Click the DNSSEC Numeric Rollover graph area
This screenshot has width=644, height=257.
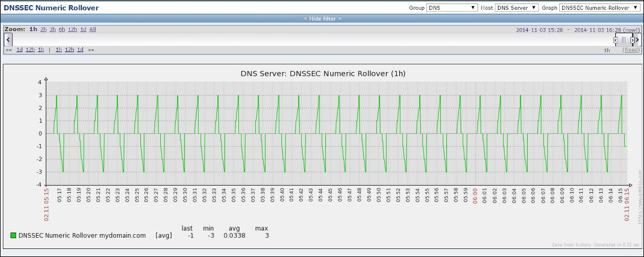(x=338, y=133)
